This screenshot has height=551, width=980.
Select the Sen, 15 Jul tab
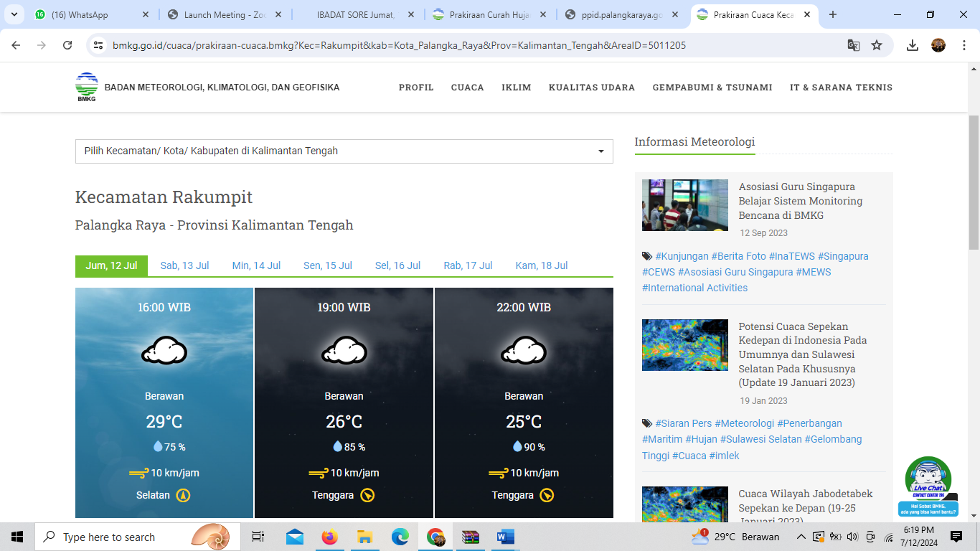(328, 265)
